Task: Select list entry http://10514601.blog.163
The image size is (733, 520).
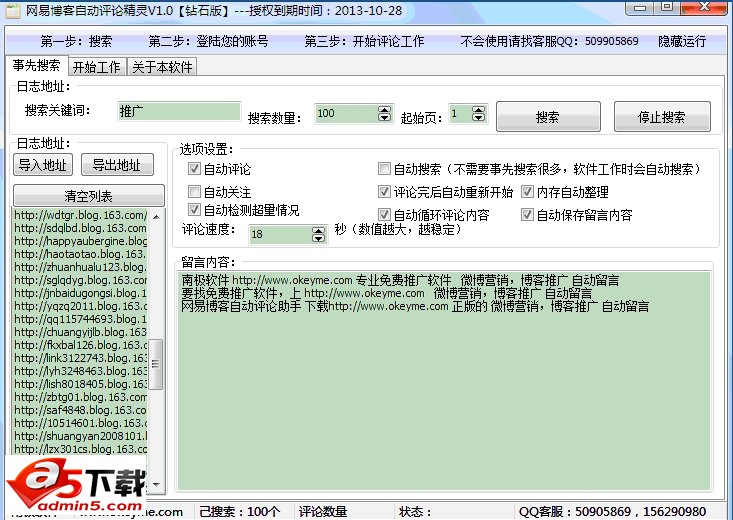Action: 80,423
